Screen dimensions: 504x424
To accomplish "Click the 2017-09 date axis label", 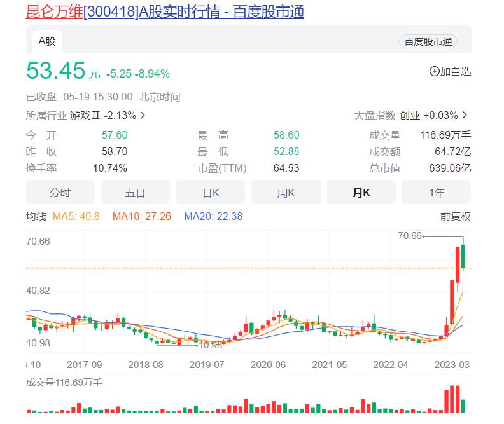I will tap(84, 365).
